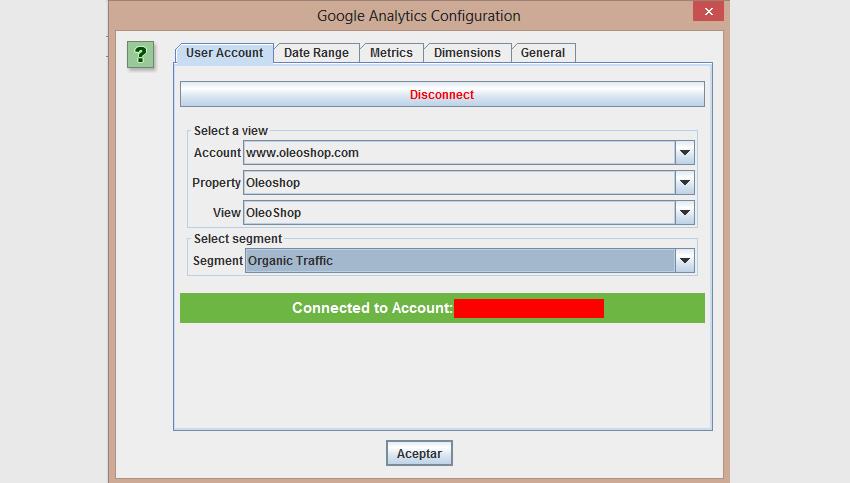
Task: Click the Google Analytics Configuration title text
Action: (x=418, y=16)
